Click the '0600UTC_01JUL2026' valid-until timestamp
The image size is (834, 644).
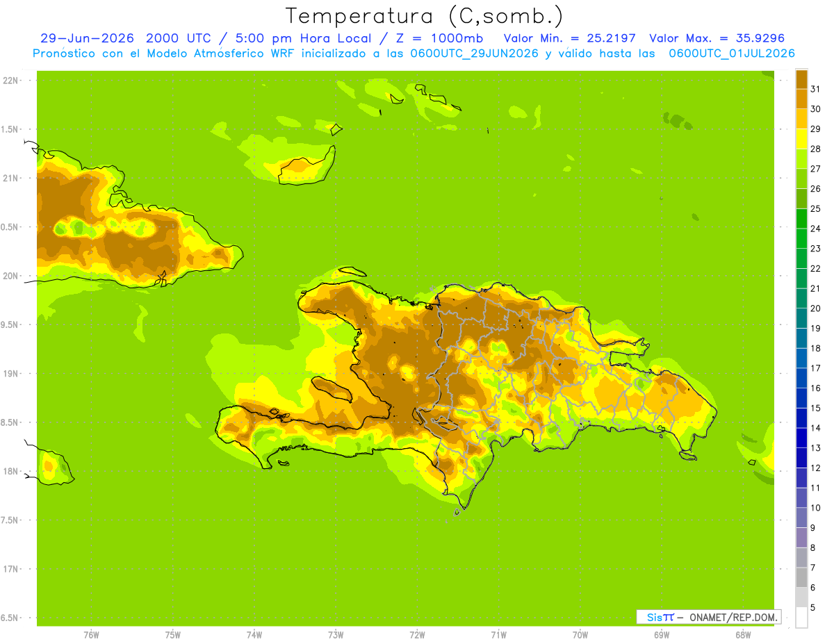[x=732, y=53]
